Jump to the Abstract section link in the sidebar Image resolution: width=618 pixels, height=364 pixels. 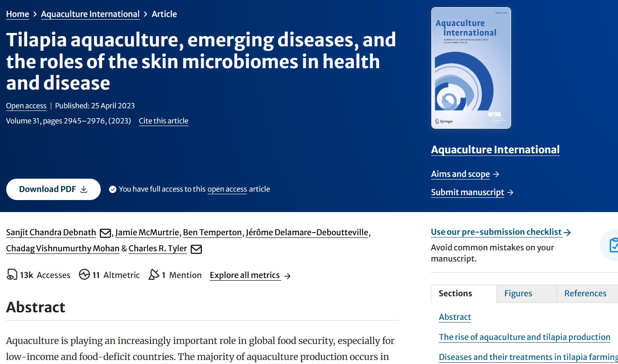coord(455,317)
